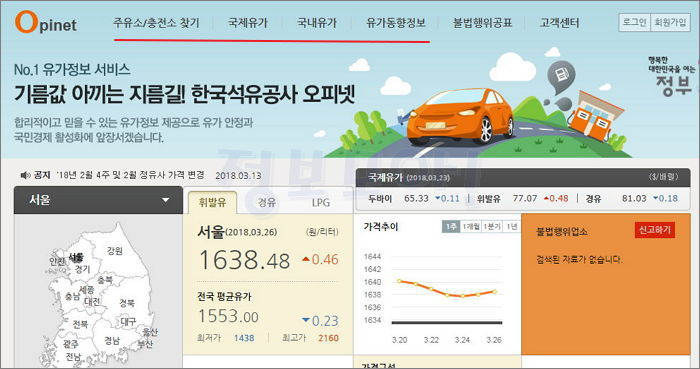This screenshot has height=369, width=700.
Task: Select 전북 on the map
Action: (x=80, y=324)
